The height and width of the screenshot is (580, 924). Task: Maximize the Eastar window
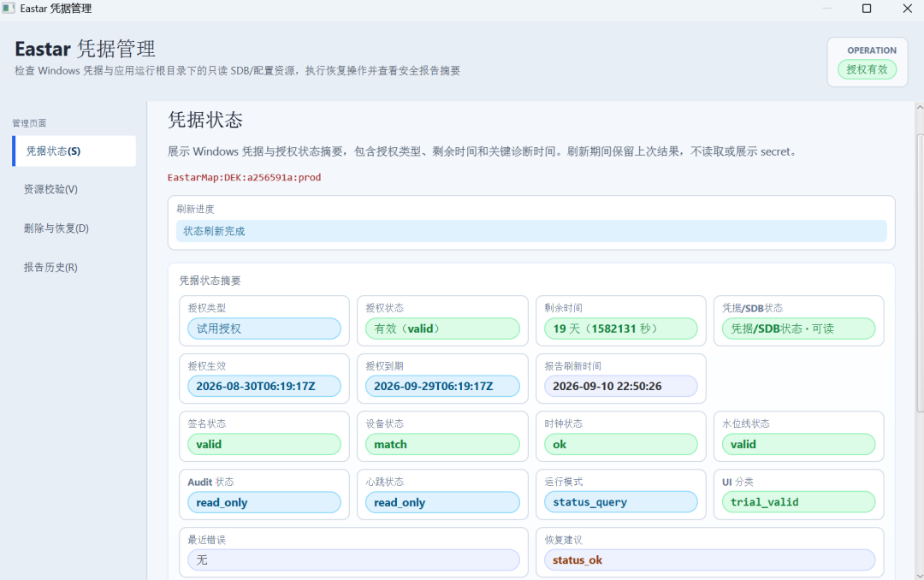pyautogui.click(x=866, y=9)
